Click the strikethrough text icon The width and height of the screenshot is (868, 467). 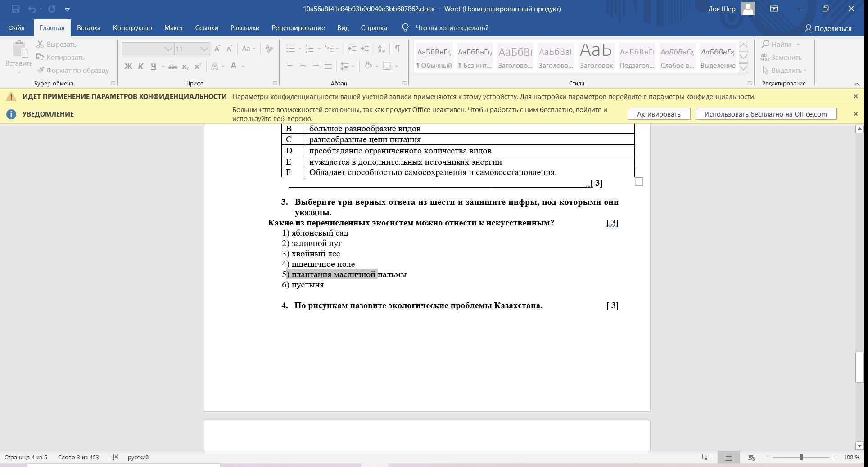(x=172, y=67)
